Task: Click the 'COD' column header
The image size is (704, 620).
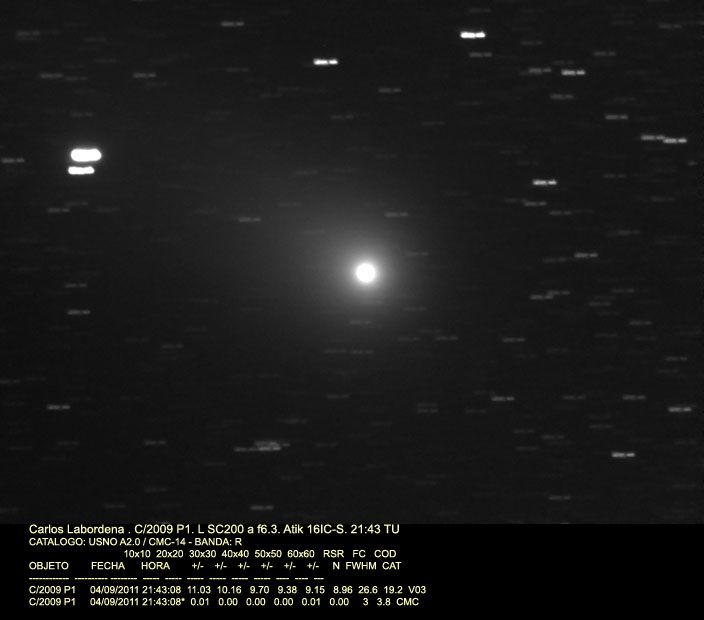Action: (385, 554)
